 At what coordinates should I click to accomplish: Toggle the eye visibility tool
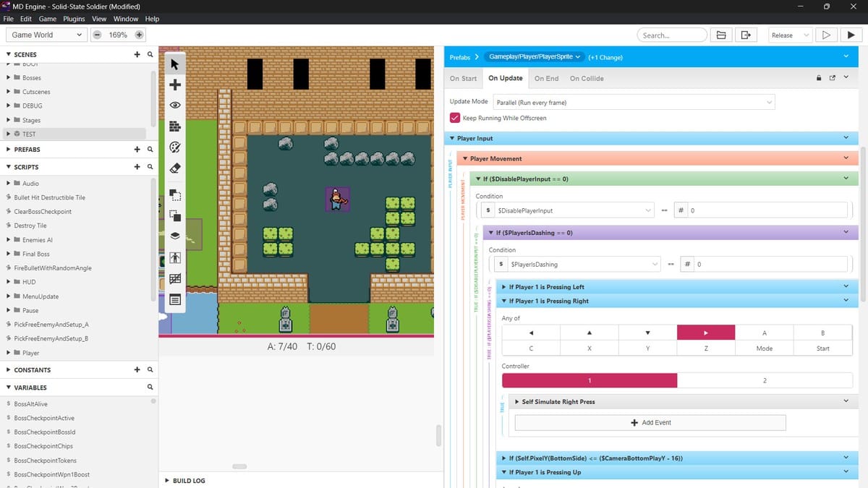[x=174, y=106]
